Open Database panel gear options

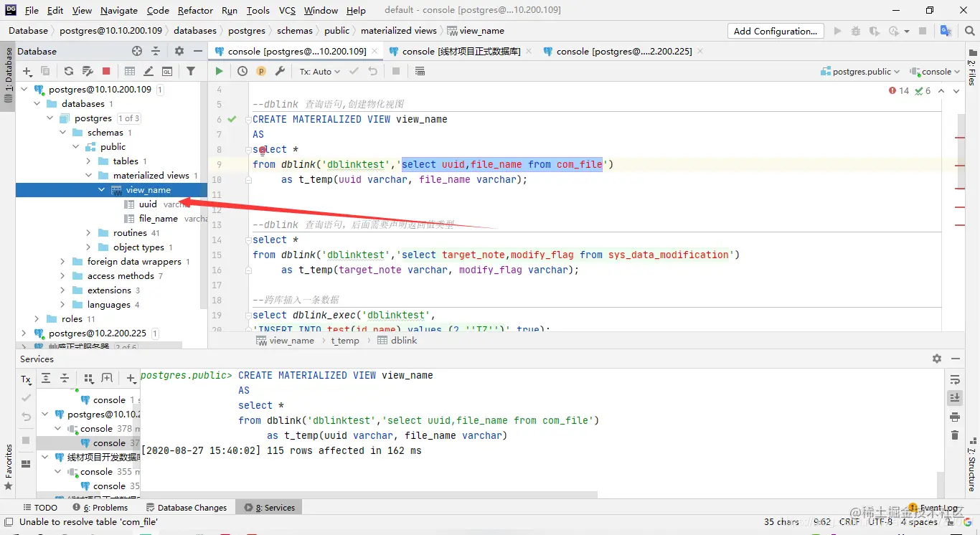coord(179,51)
